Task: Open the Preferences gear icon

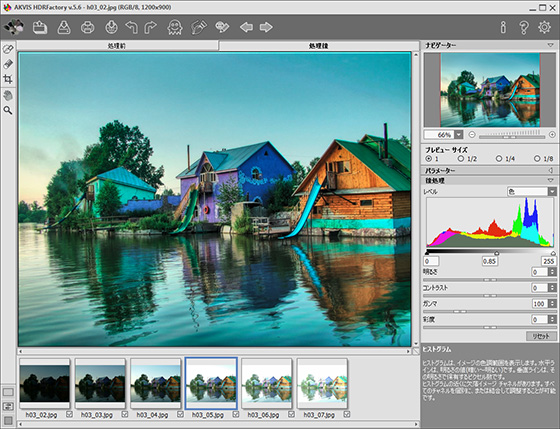Action: pyautogui.click(x=544, y=27)
